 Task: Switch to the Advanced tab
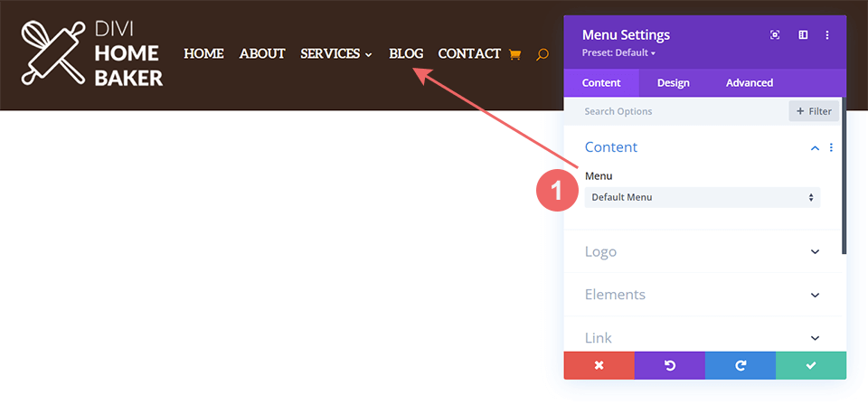pos(750,83)
